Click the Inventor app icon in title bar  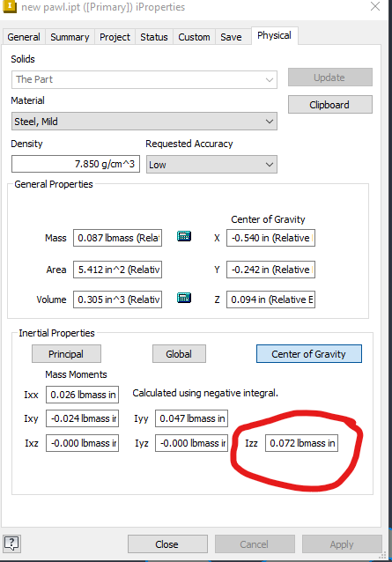click(x=10, y=6)
